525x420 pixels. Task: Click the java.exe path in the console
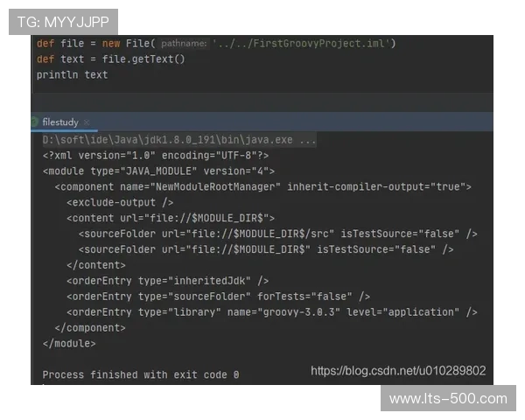tap(166, 140)
